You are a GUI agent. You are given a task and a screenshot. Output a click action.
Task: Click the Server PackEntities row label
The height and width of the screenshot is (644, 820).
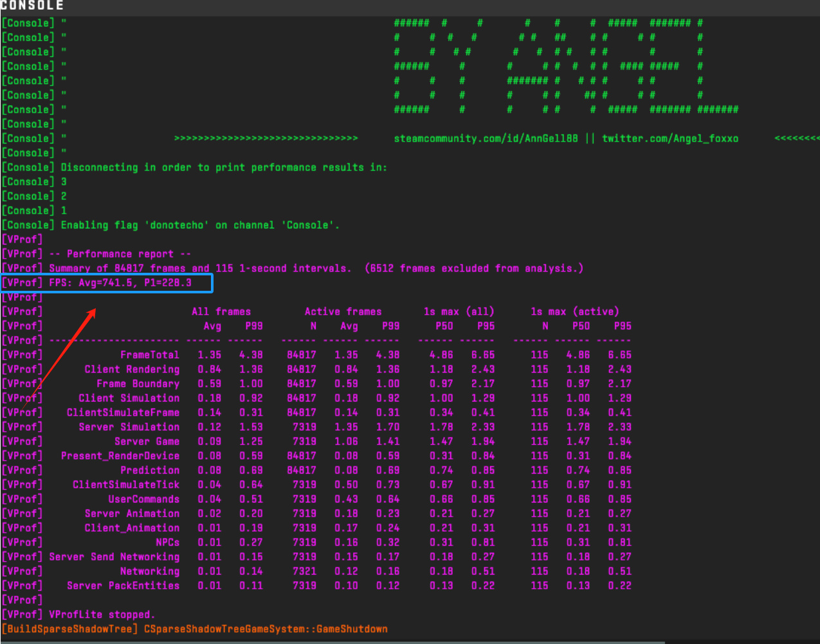[x=123, y=585]
